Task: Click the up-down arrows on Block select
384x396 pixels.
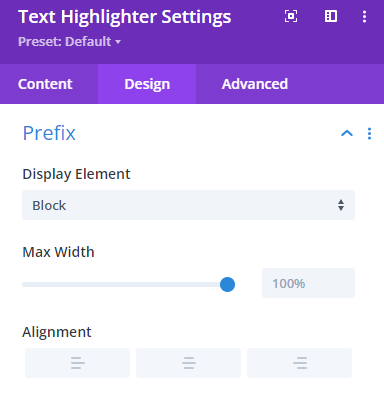Action: (x=341, y=205)
